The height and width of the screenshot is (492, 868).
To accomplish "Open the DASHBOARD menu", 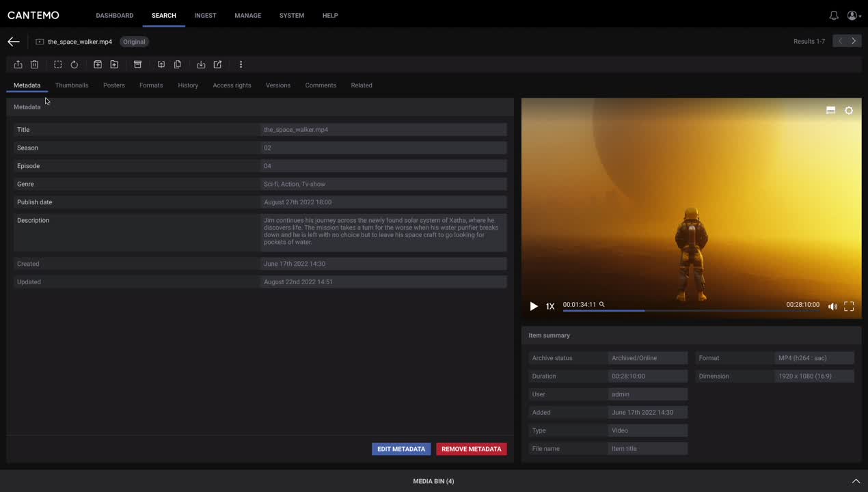I will 115,15.
